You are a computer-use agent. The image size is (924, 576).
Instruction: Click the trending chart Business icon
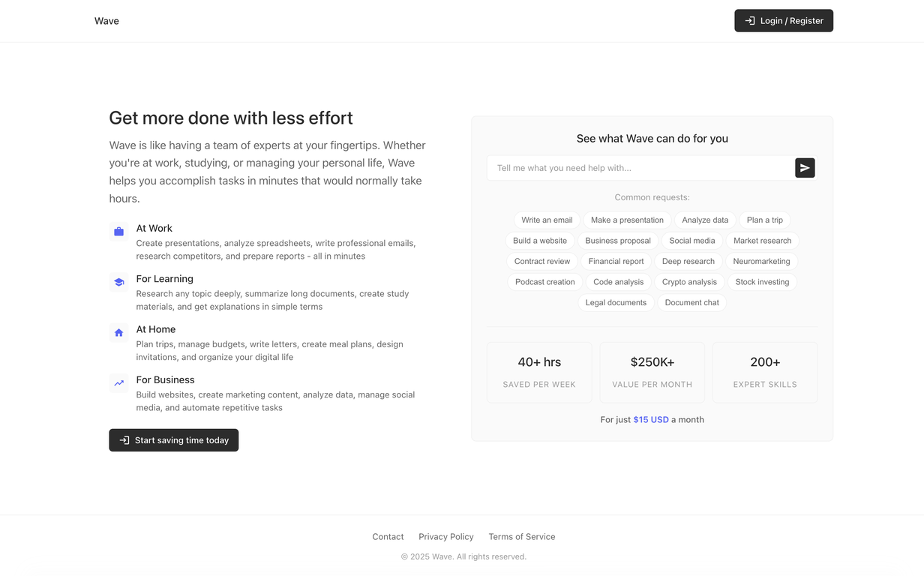[x=118, y=383]
